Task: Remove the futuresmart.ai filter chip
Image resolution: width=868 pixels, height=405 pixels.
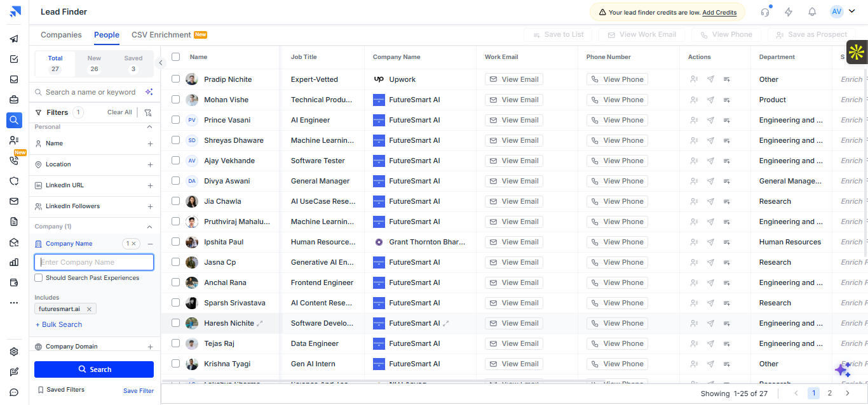Action: pos(89,309)
